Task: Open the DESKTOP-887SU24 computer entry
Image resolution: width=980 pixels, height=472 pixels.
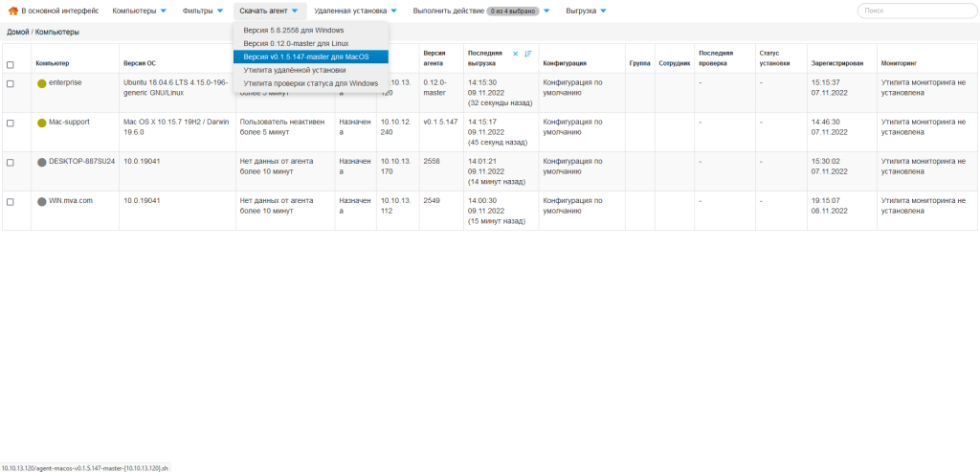Action: pyautogui.click(x=81, y=161)
